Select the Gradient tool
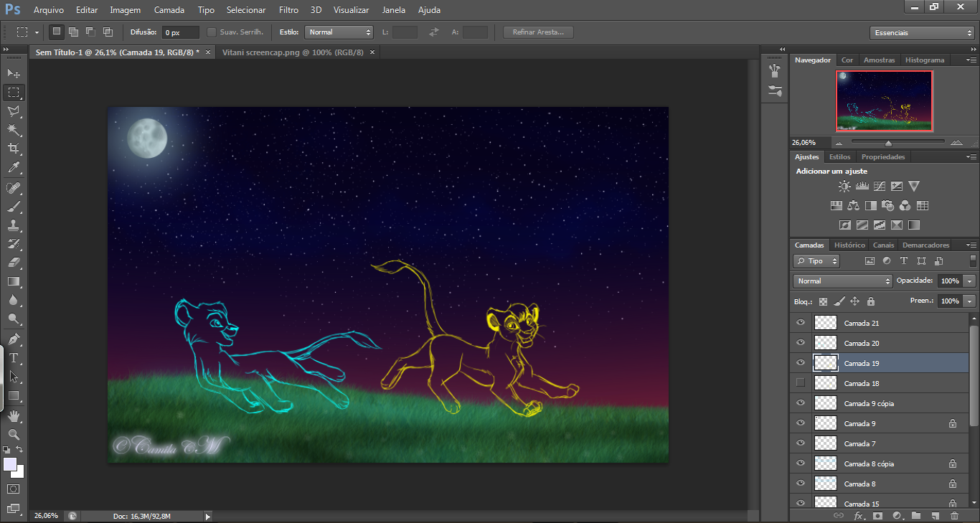Viewport: 980px width, 523px height. coord(14,281)
